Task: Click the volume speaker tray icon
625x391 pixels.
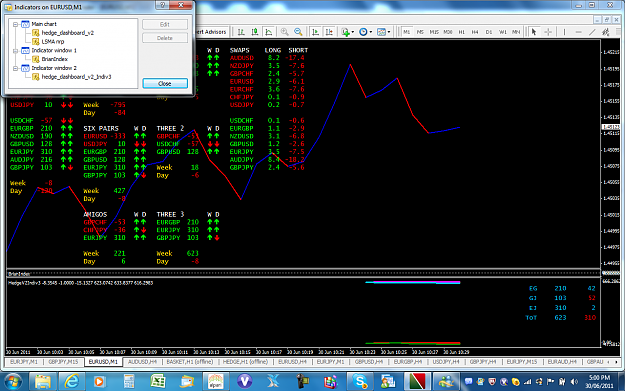Action: [574, 381]
